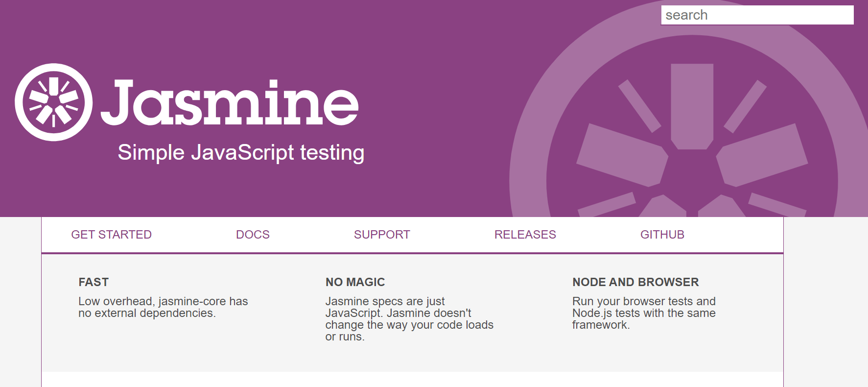Viewport: 868px width, 387px height.
Task: Select the NODE AND BROWSER heading
Action: click(x=635, y=282)
